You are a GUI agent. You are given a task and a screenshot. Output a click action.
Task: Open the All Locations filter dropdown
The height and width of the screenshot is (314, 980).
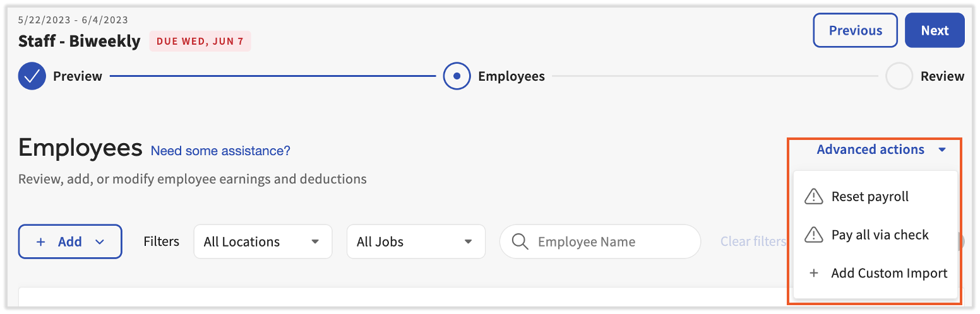click(x=262, y=241)
